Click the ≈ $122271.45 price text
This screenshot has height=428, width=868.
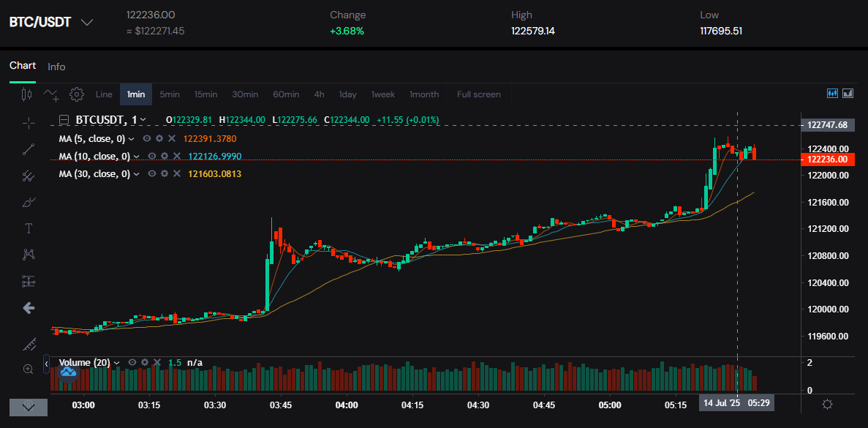[x=156, y=31]
